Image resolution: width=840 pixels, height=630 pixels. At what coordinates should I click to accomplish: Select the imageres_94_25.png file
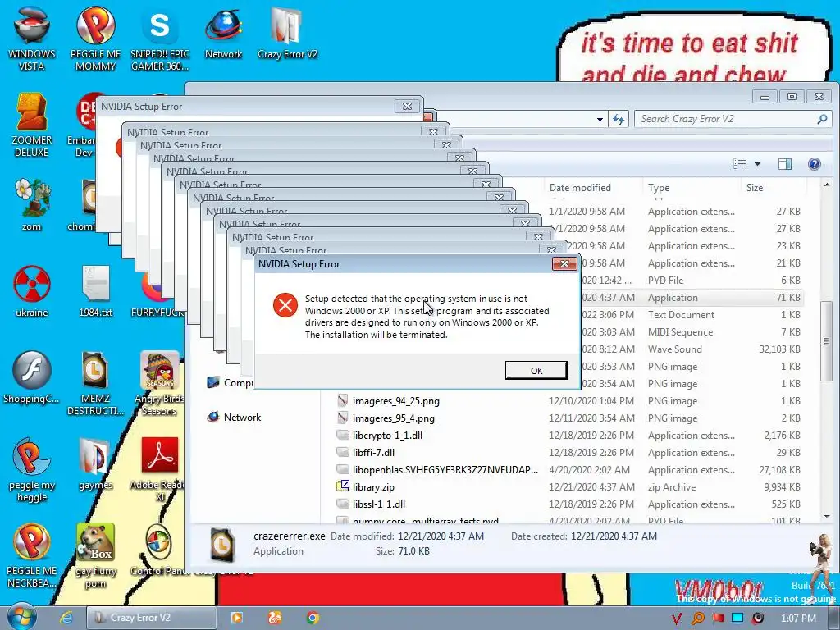tap(396, 400)
